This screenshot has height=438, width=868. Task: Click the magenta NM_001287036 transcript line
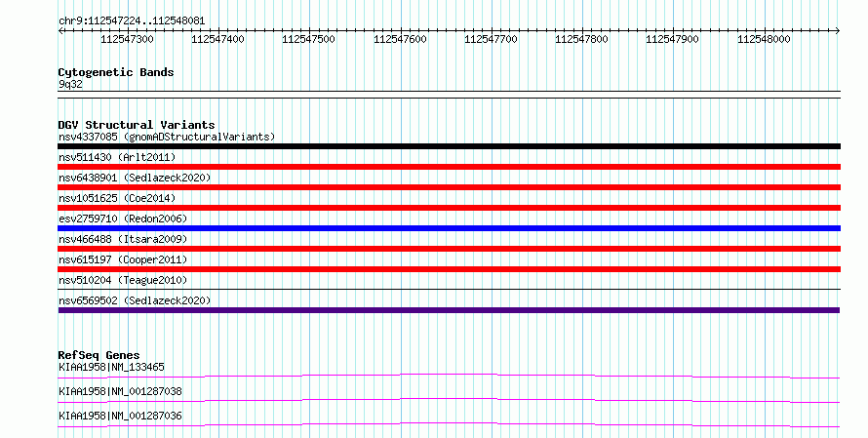click(x=449, y=424)
